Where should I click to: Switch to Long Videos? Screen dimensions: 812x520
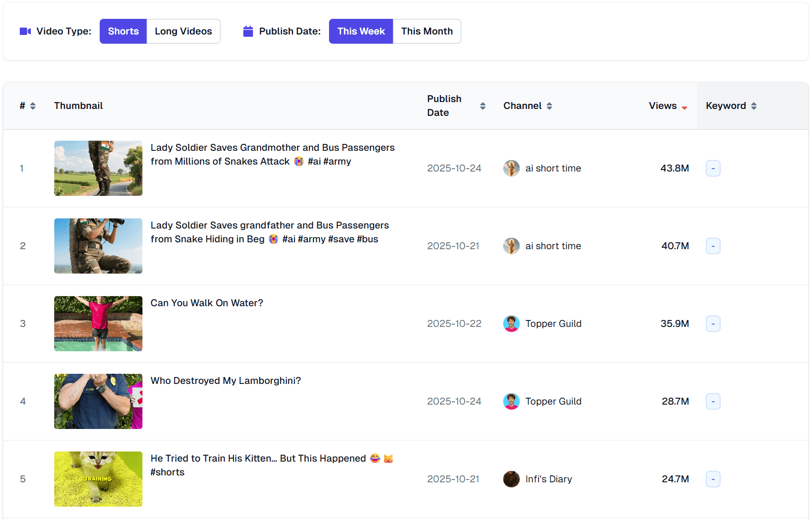click(183, 31)
